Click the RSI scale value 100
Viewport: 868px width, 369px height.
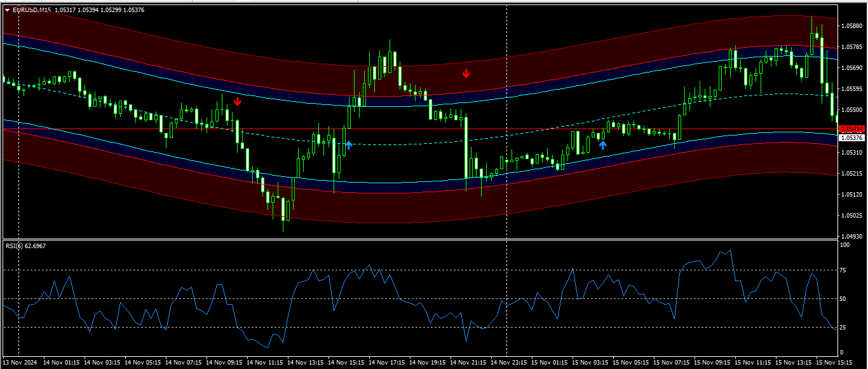[x=844, y=245]
